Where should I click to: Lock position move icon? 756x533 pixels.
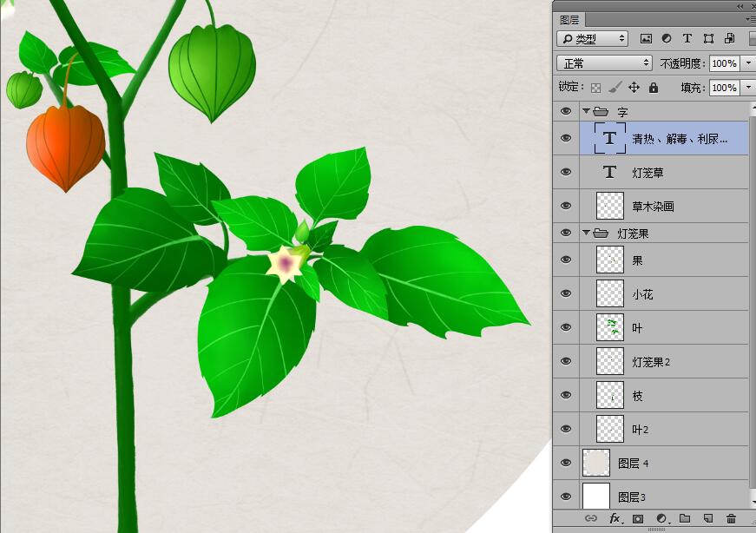coord(634,88)
